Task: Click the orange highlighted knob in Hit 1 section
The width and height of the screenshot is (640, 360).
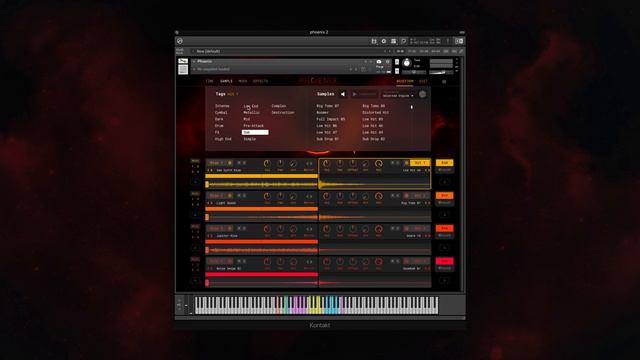Action: 379,163
